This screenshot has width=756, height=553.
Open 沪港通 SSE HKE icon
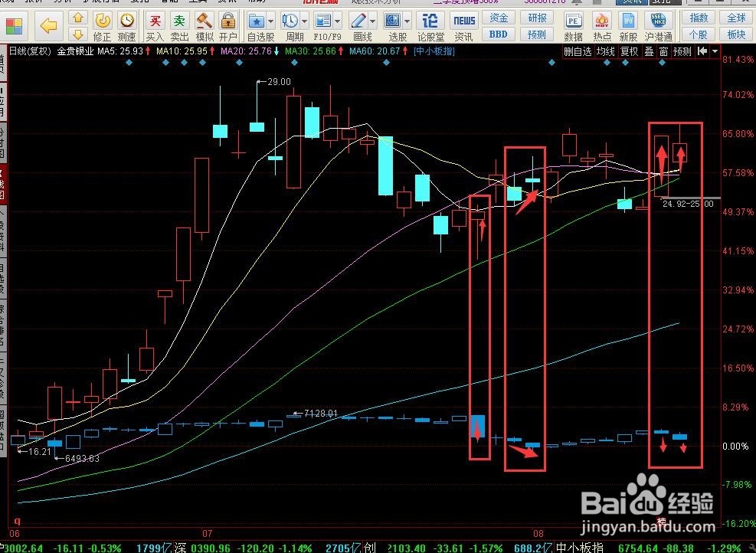click(x=658, y=27)
